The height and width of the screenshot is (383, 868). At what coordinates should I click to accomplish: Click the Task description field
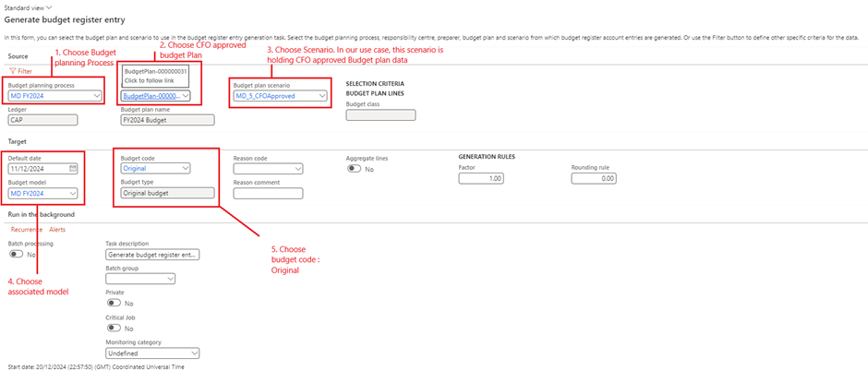click(152, 255)
